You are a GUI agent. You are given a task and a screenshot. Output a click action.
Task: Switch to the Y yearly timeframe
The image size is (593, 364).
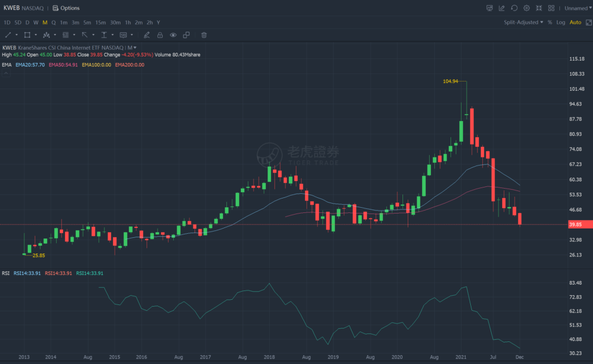tap(159, 23)
